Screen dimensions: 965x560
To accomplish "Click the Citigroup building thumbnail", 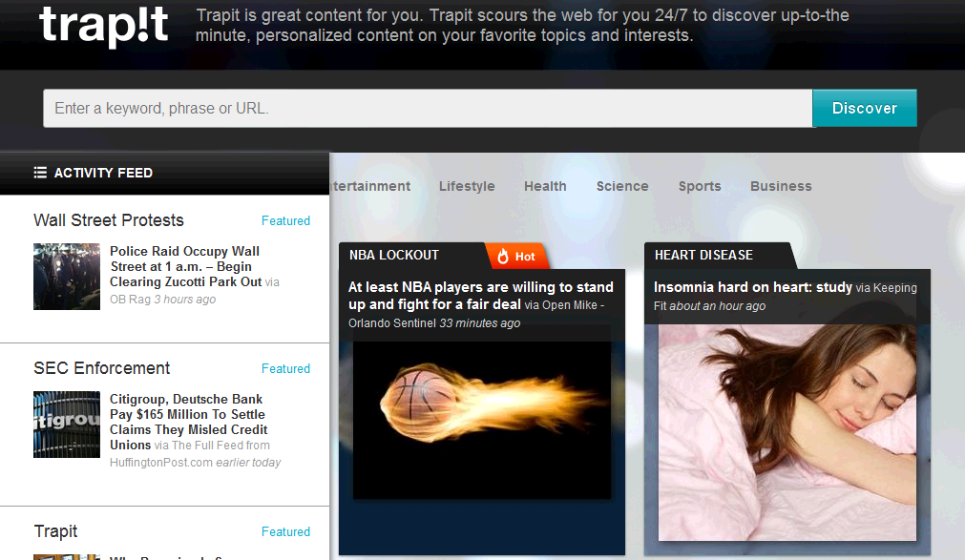I will pyautogui.click(x=67, y=425).
